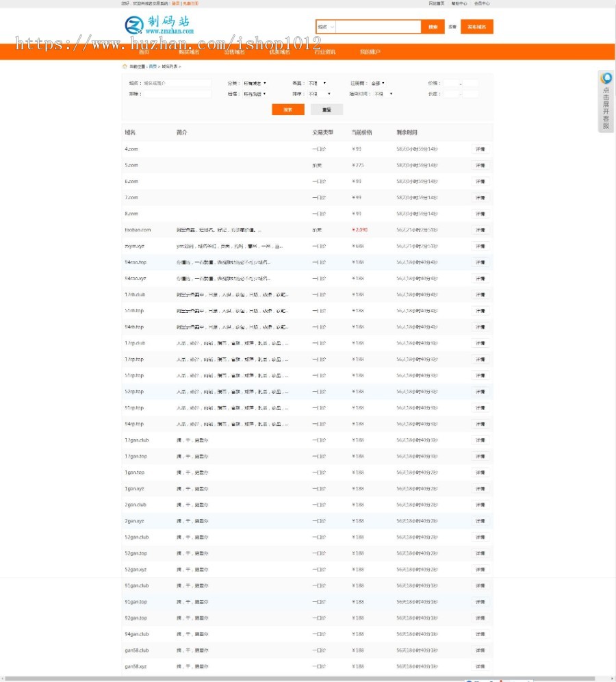This screenshot has height=682, width=616.
Task: Click the 登录 login link
Action: pos(176,3)
